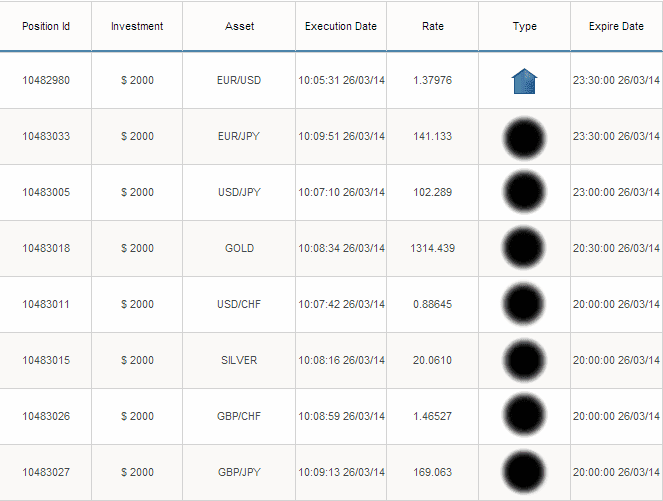
Task: Click the Type column header
Action: pos(524,26)
